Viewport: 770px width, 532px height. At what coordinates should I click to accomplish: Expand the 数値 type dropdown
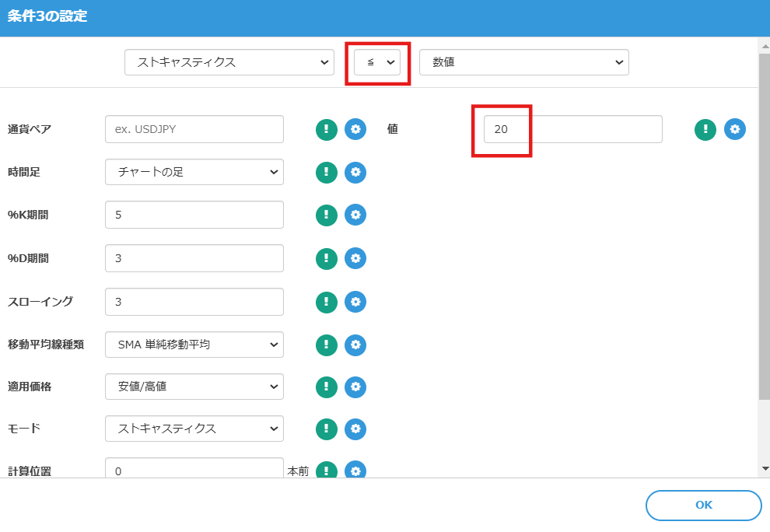(523, 62)
